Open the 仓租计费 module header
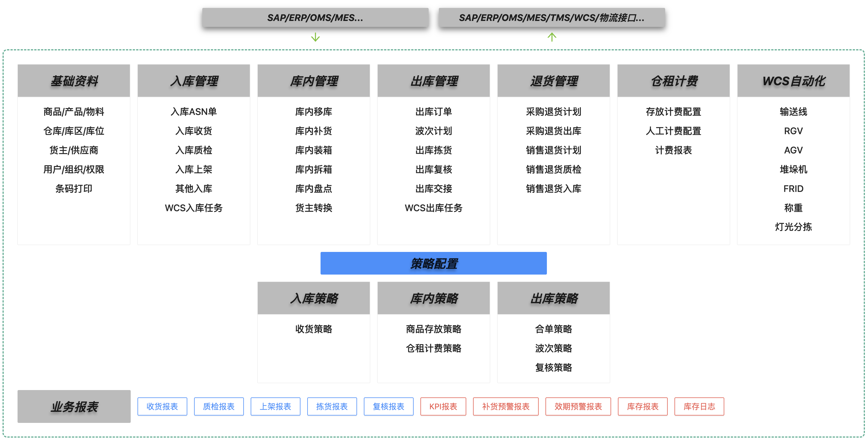This screenshot has height=441, width=868. (x=674, y=81)
